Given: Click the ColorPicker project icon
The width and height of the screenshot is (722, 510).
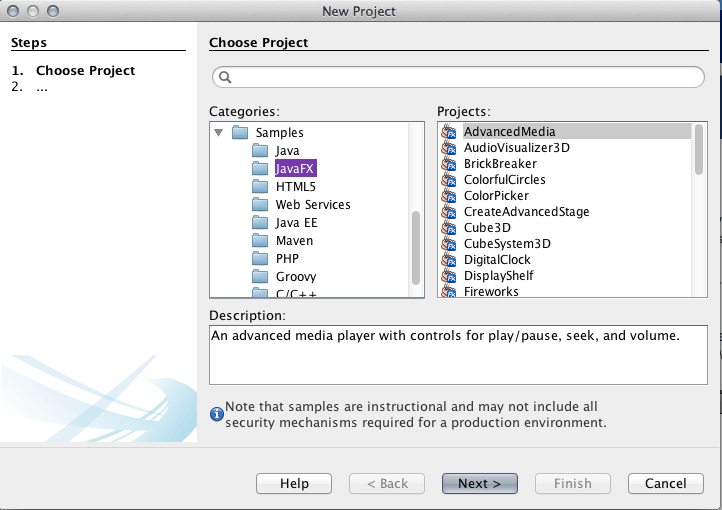Looking at the screenshot, I should 450,196.
